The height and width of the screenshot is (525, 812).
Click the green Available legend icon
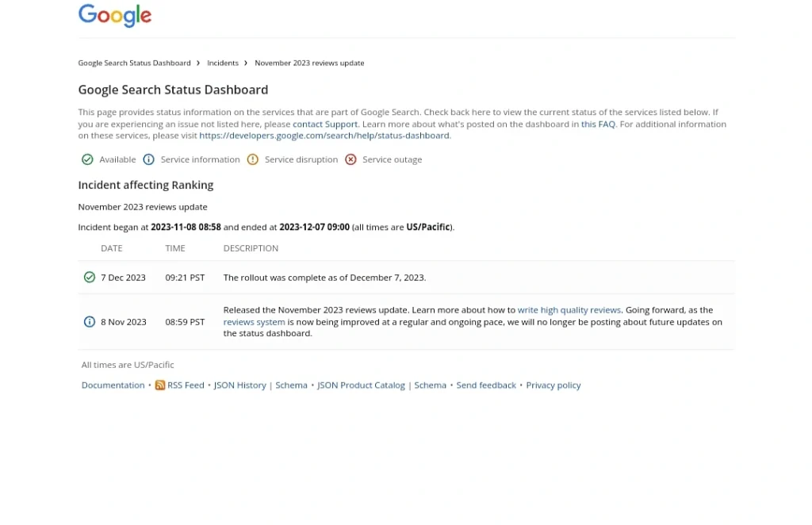[x=87, y=159]
